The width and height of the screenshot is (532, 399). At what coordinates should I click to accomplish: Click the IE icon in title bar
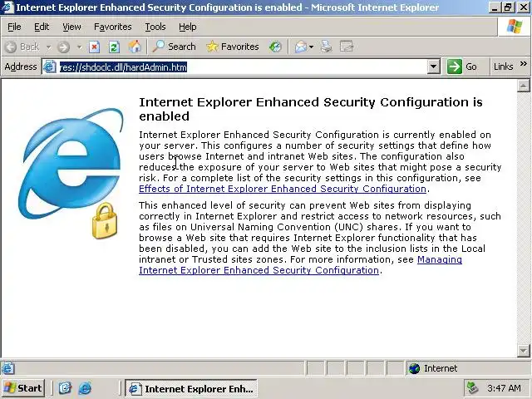point(7,7)
